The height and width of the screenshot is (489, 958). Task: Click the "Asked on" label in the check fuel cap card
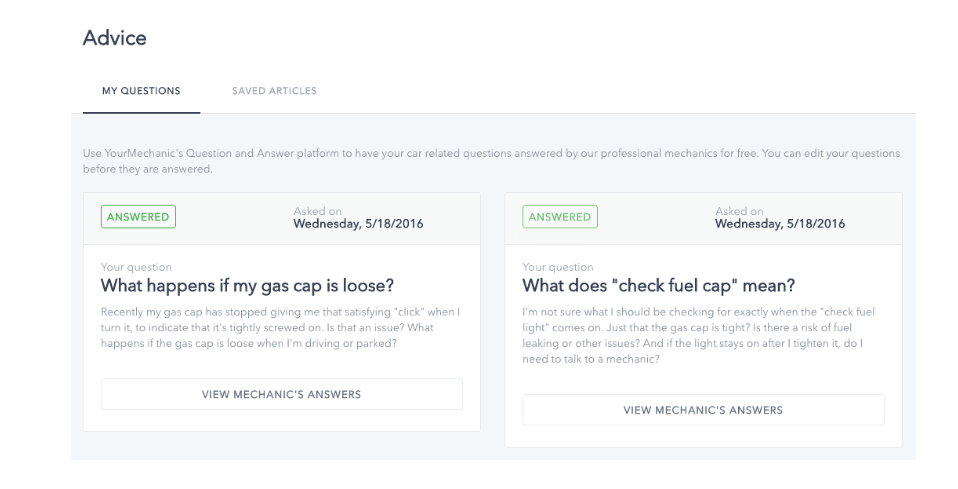[x=739, y=211]
